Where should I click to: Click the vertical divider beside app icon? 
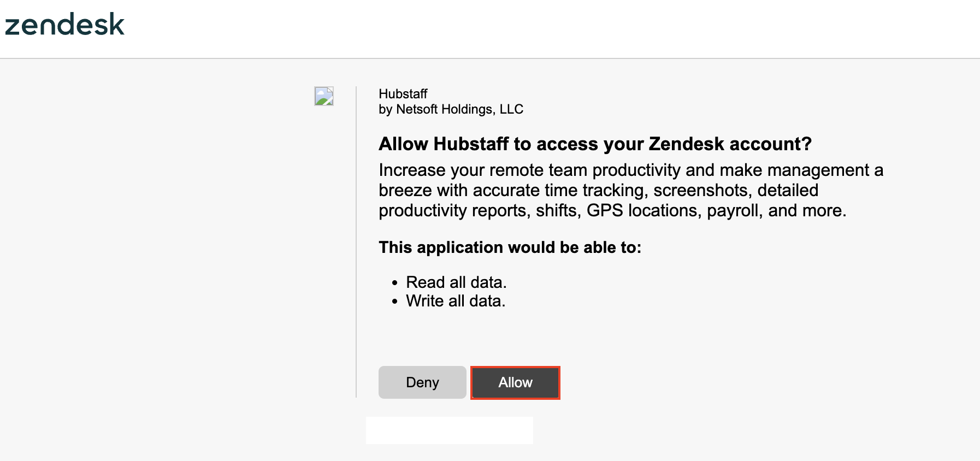pos(356,241)
